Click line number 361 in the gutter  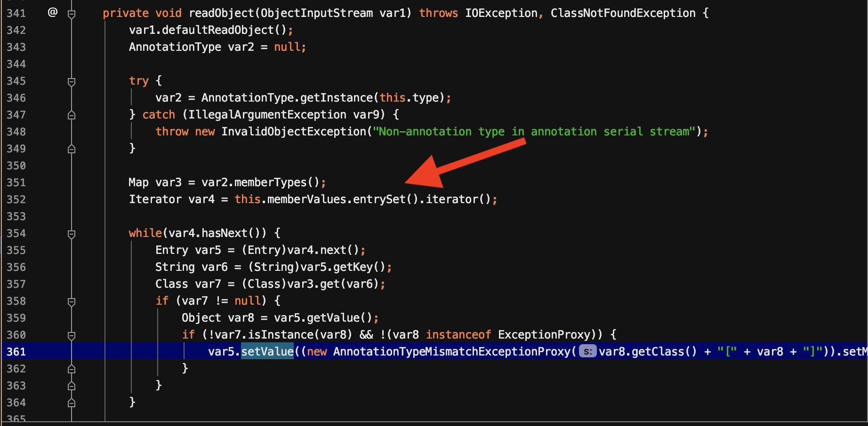coord(16,352)
